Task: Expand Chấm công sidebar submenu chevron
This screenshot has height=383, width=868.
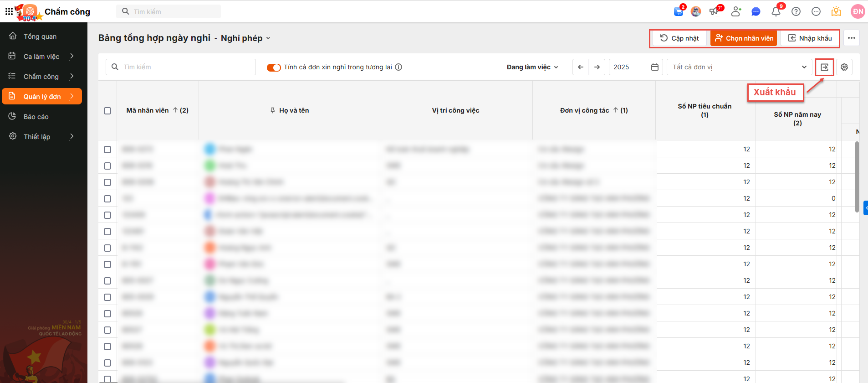Action: click(x=72, y=76)
